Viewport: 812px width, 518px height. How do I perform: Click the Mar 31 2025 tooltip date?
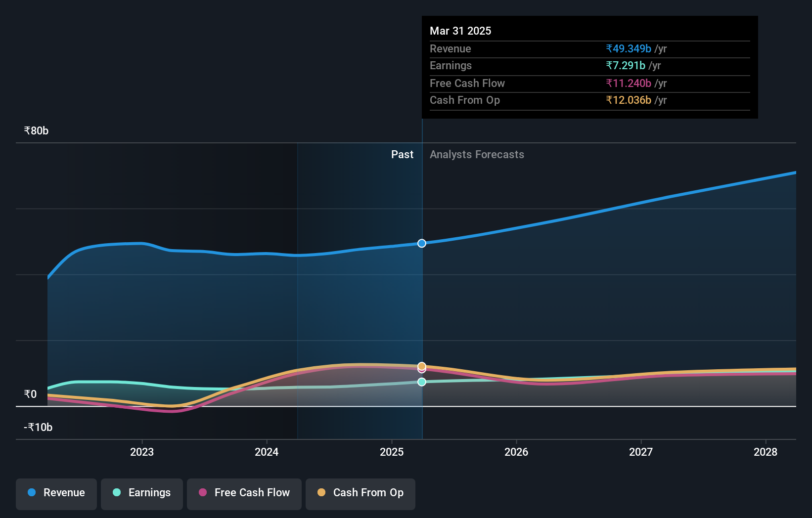pyautogui.click(x=460, y=31)
